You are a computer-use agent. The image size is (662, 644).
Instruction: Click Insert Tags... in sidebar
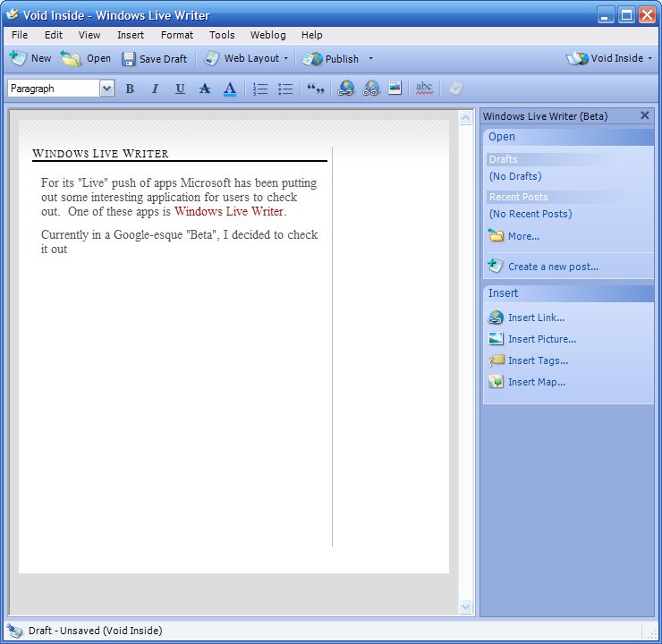click(x=539, y=360)
